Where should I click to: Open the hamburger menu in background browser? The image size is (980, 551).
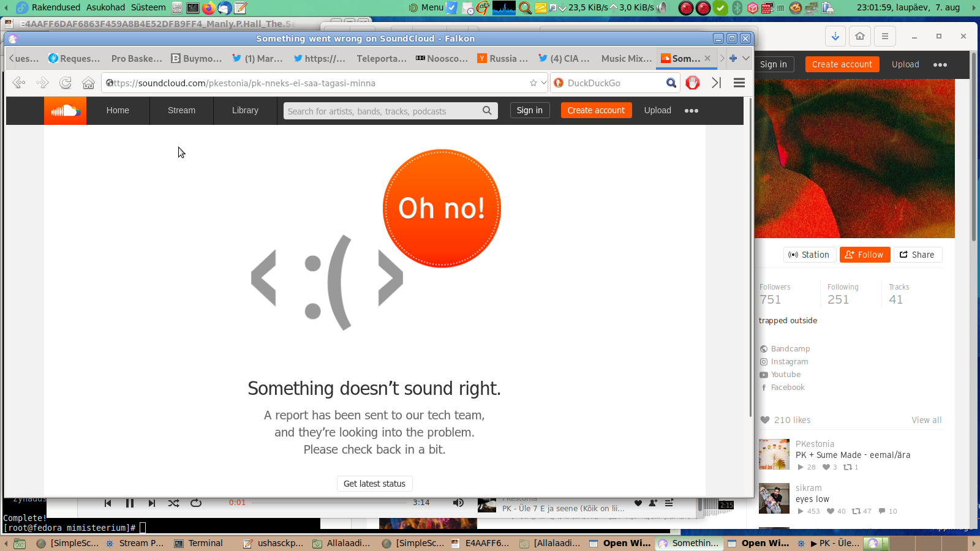[x=885, y=36]
